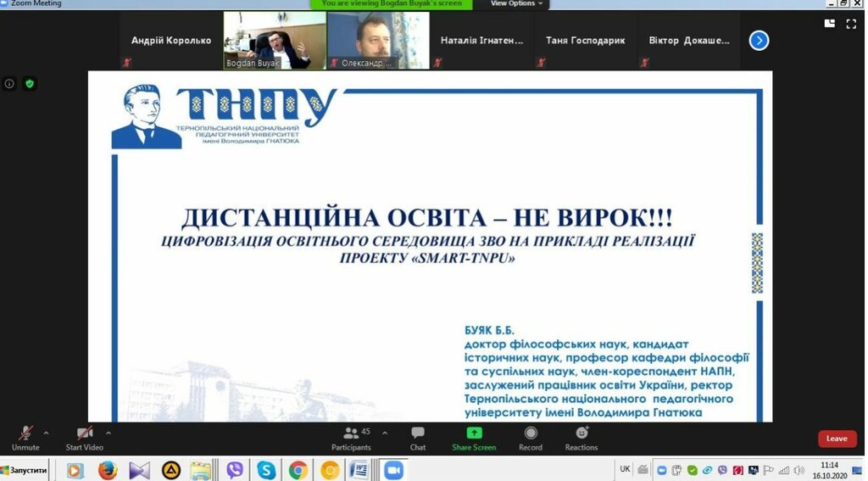Open the Participants panel
Image resolution: width=868 pixels, height=481 pixels.
tap(351, 437)
